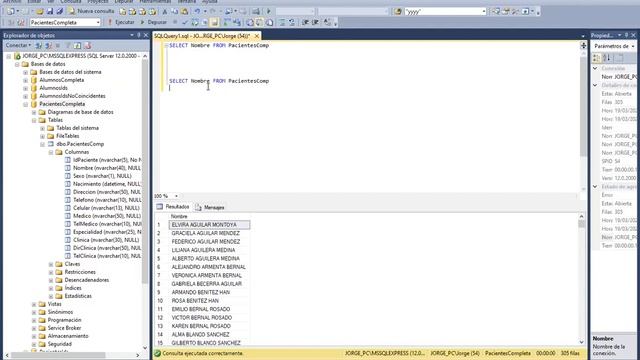This screenshot has width=640, height=360.
Task: Switch to the Resultados tab
Action: pyautogui.click(x=173, y=207)
